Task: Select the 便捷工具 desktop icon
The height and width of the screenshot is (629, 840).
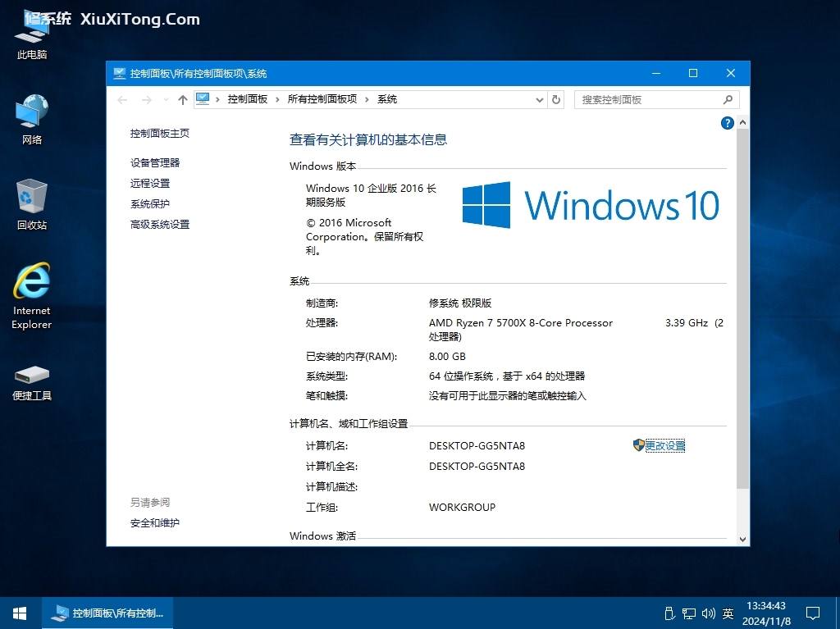Action: pos(32,382)
